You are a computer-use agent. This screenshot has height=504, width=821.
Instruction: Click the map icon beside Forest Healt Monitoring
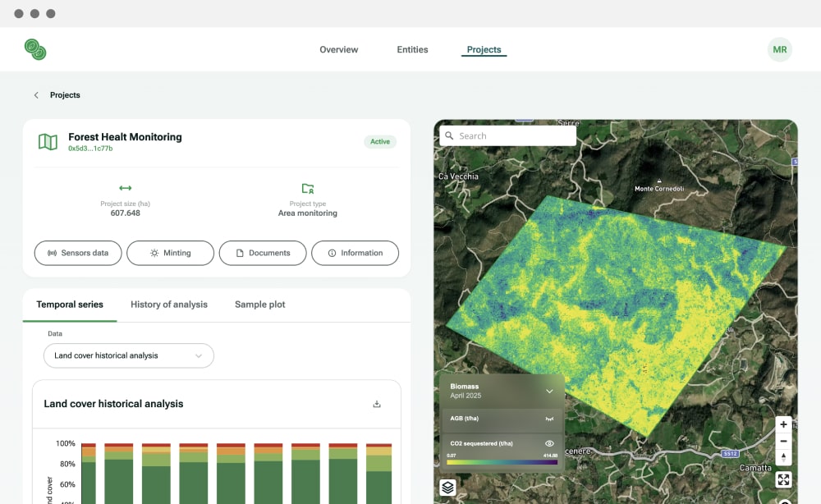point(48,142)
